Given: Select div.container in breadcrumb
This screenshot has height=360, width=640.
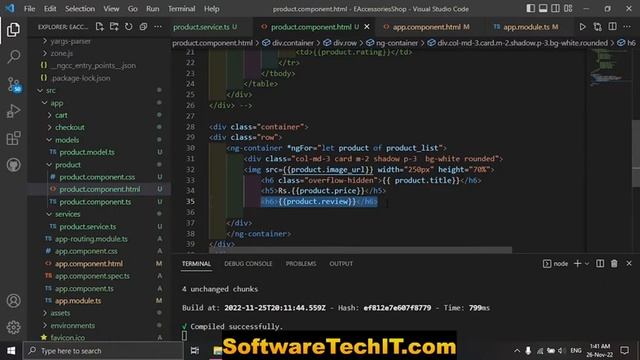Looking at the screenshot, I should pos(293,43).
